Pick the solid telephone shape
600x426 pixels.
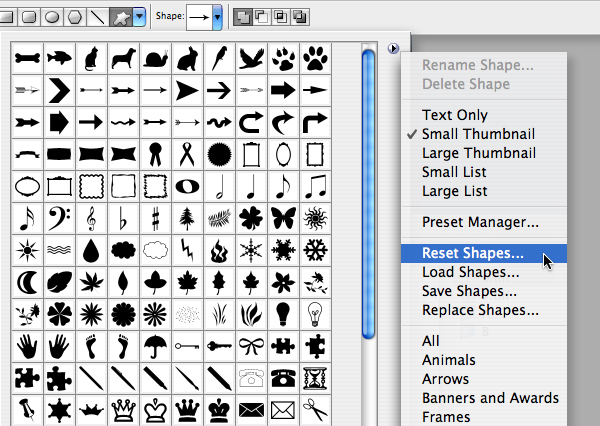coord(283,379)
